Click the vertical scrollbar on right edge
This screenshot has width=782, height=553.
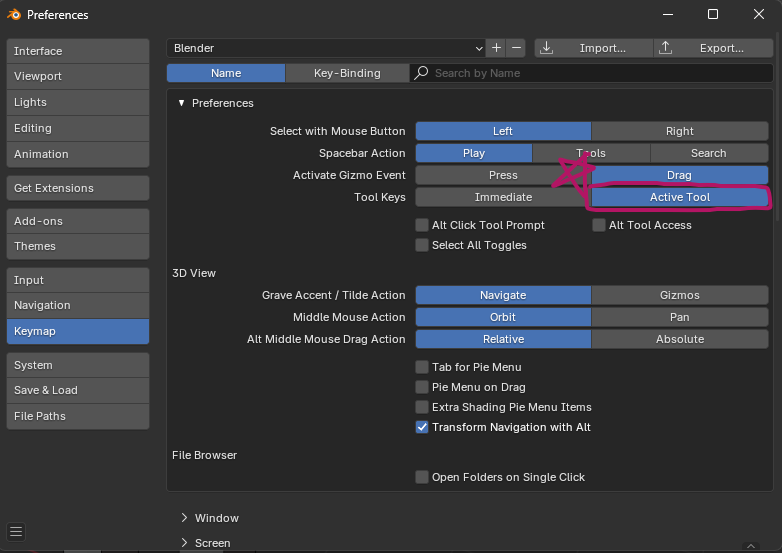point(777,125)
